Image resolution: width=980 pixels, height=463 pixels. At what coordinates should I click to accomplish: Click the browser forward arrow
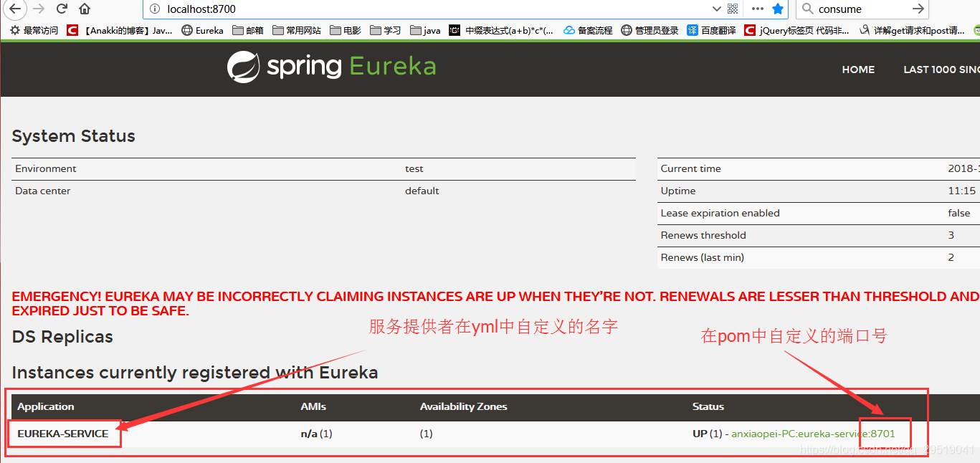click(38, 9)
